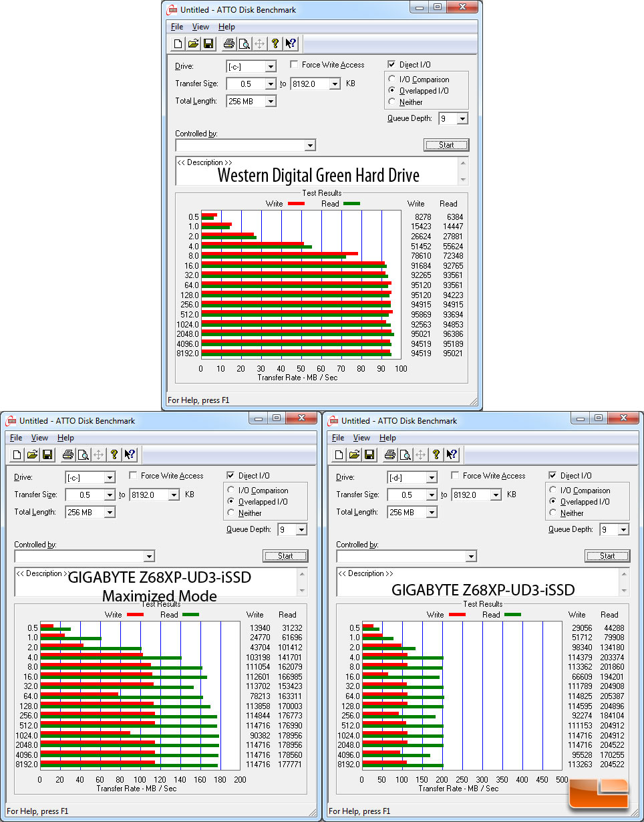Select I/O Comparison in drive [-d-] window
Image resolution: width=644 pixels, height=822 pixels.
coord(554,491)
